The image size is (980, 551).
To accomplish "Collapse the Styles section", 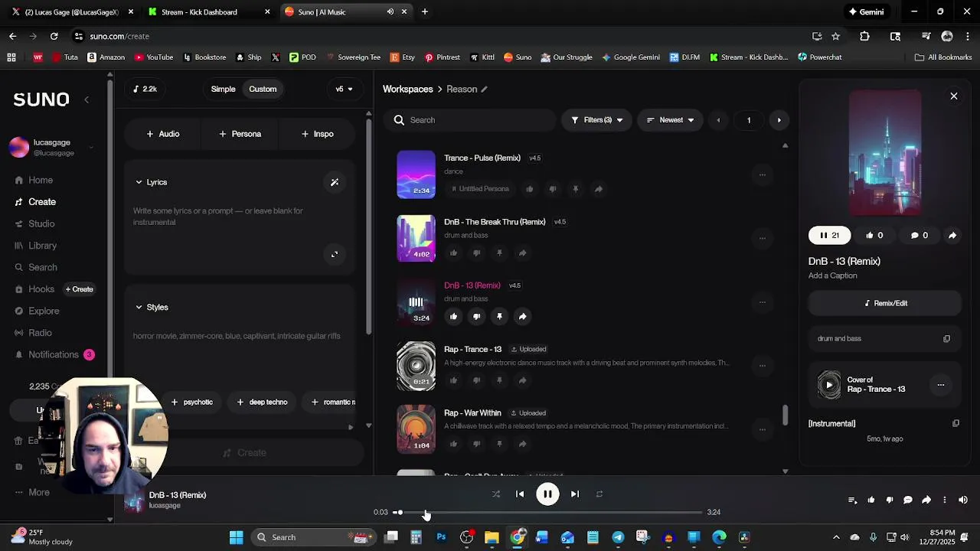I will pos(139,307).
